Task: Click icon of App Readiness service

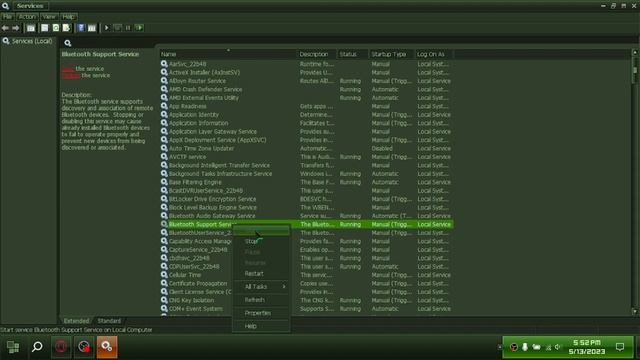Action: pos(164,106)
